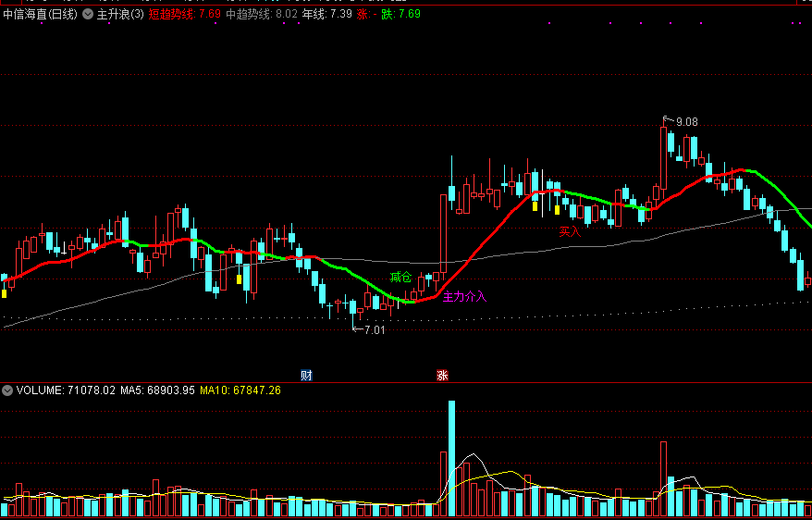Select the 中信海直(日线) chart title
Screen dimensions: 812x520
[41, 15]
